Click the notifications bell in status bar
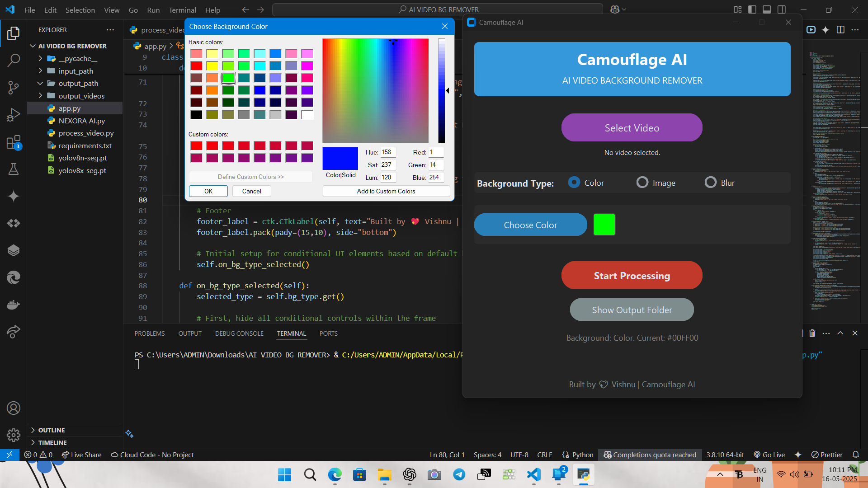Image resolution: width=868 pixels, height=488 pixels. pyautogui.click(x=855, y=455)
